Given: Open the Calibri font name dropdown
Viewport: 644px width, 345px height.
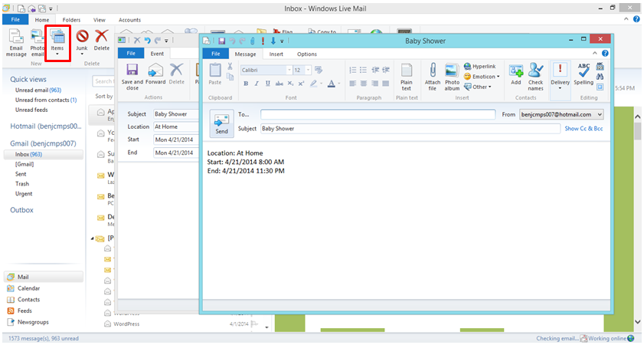Looking at the screenshot, I should click(x=289, y=70).
